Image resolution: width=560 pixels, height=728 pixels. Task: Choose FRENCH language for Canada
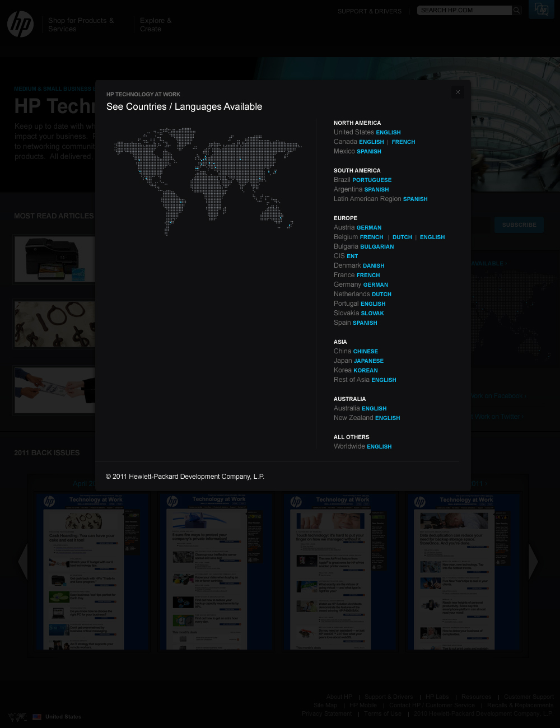coord(403,142)
